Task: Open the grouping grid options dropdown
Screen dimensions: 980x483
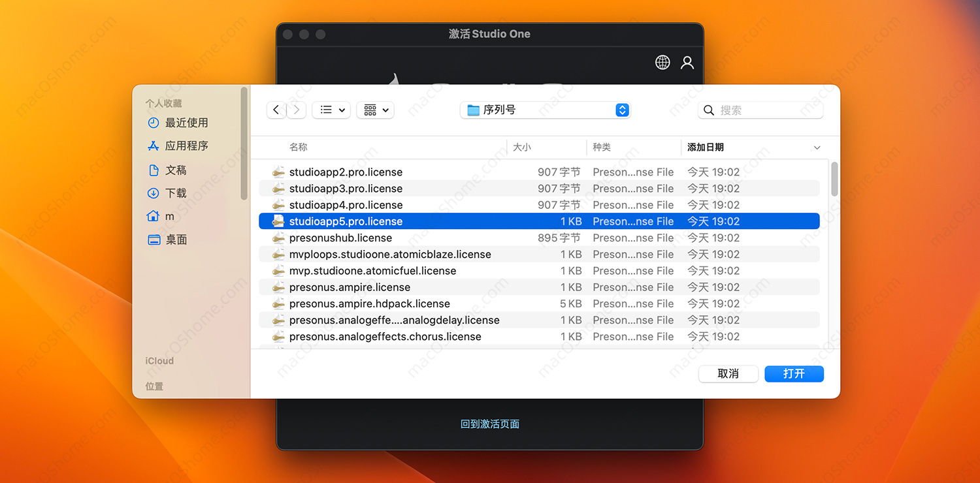Action: click(375, 110)
